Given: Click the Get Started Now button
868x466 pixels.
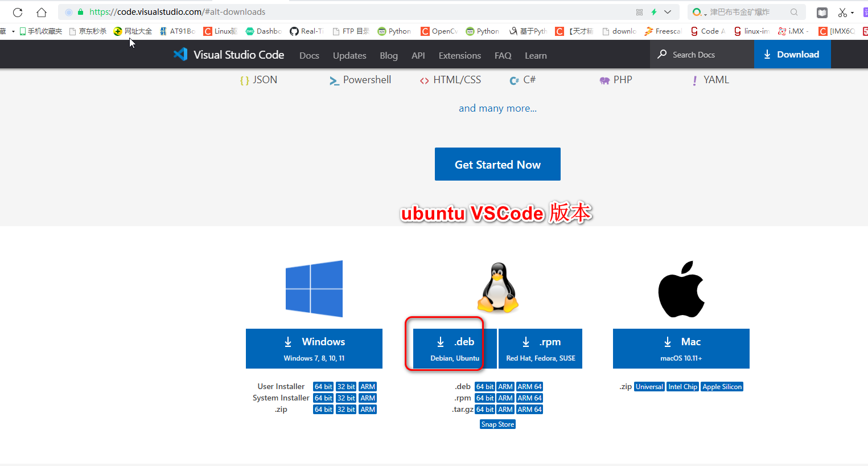Looking at the screenshot, I should coord(497,164).
